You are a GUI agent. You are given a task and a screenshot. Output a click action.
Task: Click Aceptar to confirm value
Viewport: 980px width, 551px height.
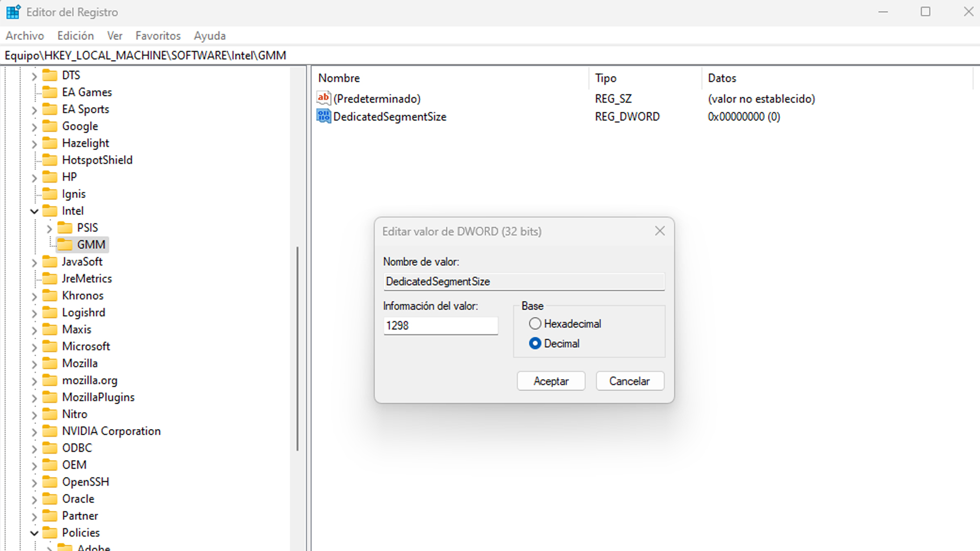(551, 381)
